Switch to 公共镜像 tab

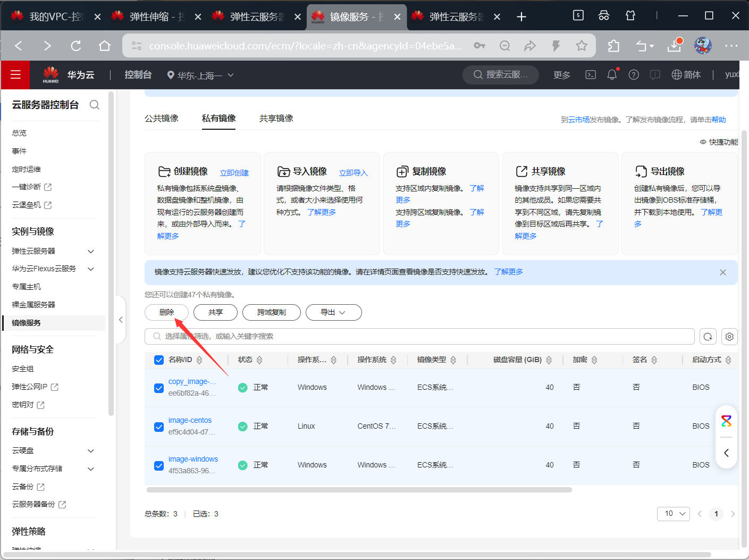tap(162, 118)
